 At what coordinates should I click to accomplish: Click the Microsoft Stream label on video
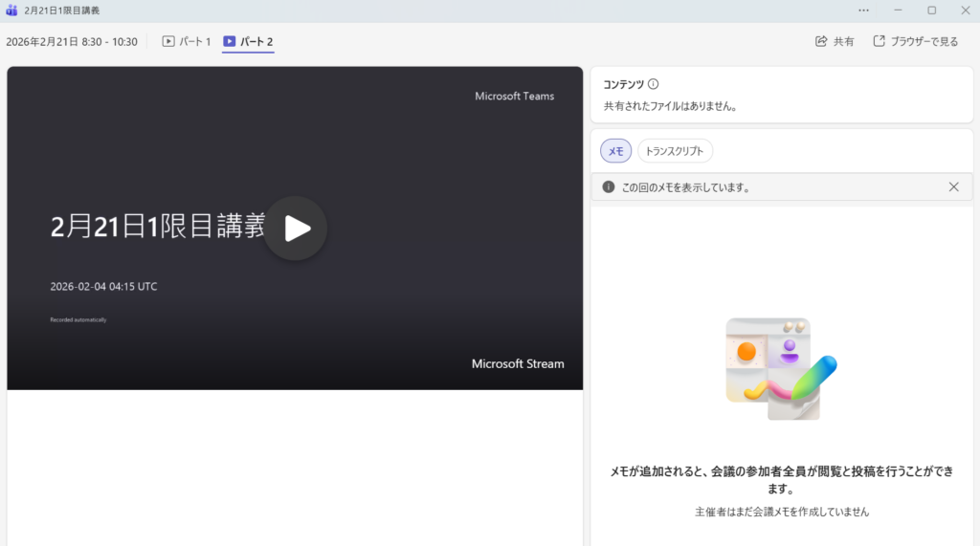[x=518, y=364]
